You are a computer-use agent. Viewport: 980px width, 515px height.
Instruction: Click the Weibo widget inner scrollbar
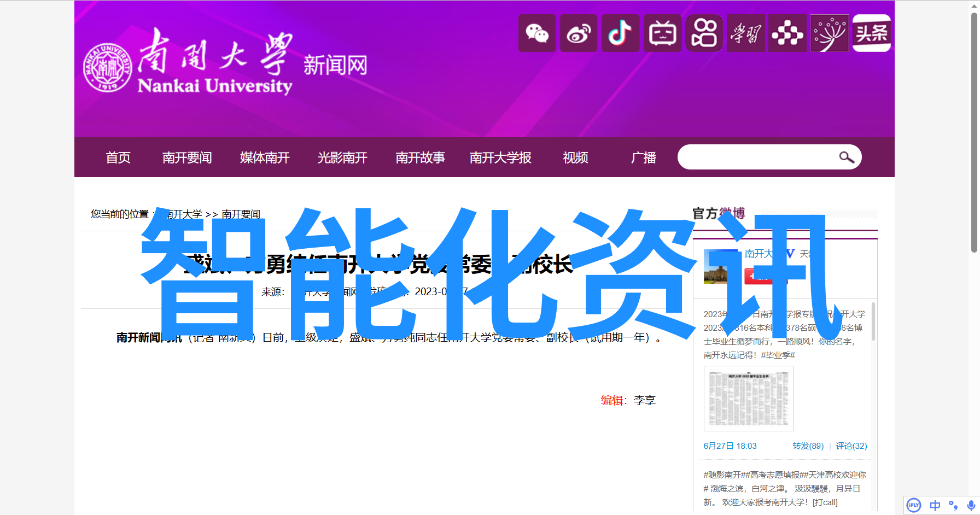coord(873,321)
